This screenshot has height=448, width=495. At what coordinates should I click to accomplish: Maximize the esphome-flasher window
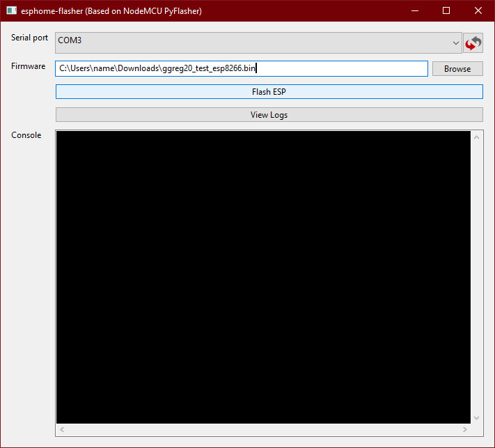point(446,10)
